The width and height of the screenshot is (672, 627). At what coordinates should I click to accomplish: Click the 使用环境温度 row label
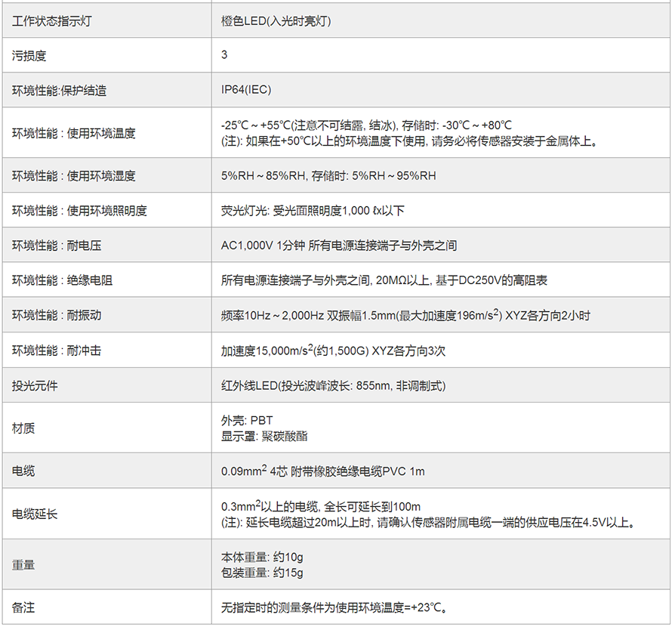tap(73, 133)
